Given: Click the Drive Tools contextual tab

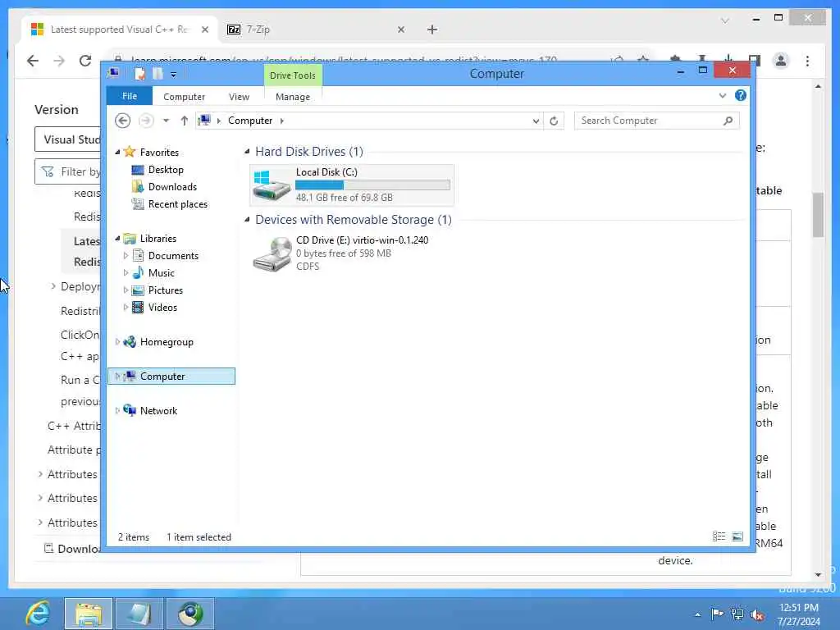Looking at the screenshot, I should pos(293,75).
